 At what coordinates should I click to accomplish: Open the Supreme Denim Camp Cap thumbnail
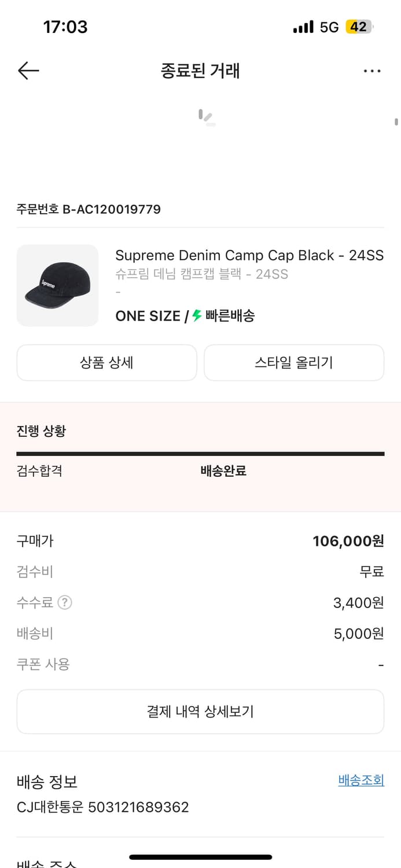pyautogui.click(x=57, y=285)
